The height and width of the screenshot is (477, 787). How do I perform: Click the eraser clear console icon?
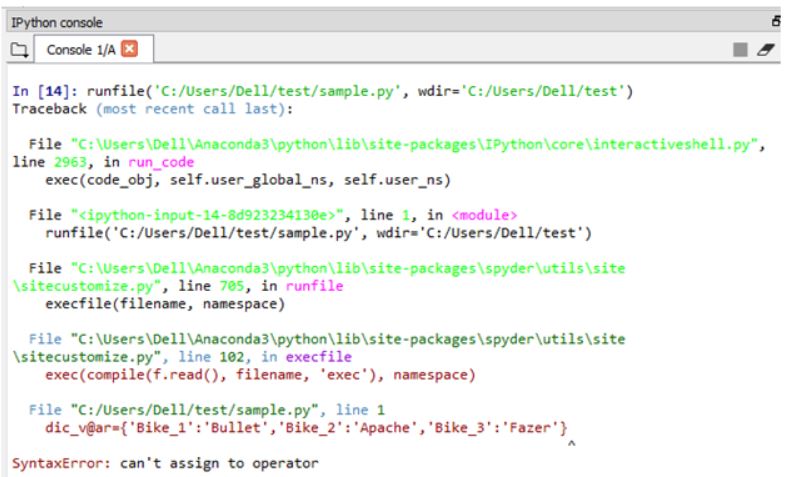tap(766, 49)
